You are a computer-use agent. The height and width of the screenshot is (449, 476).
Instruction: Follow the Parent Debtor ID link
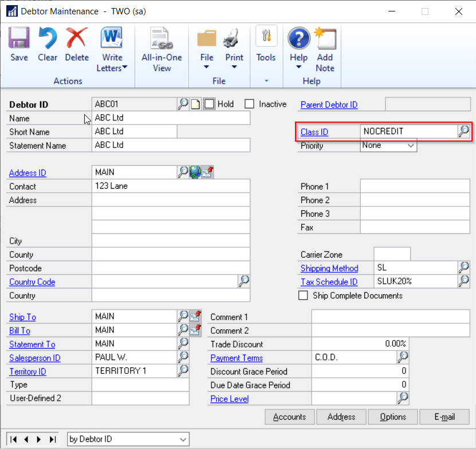pos(329,104)
